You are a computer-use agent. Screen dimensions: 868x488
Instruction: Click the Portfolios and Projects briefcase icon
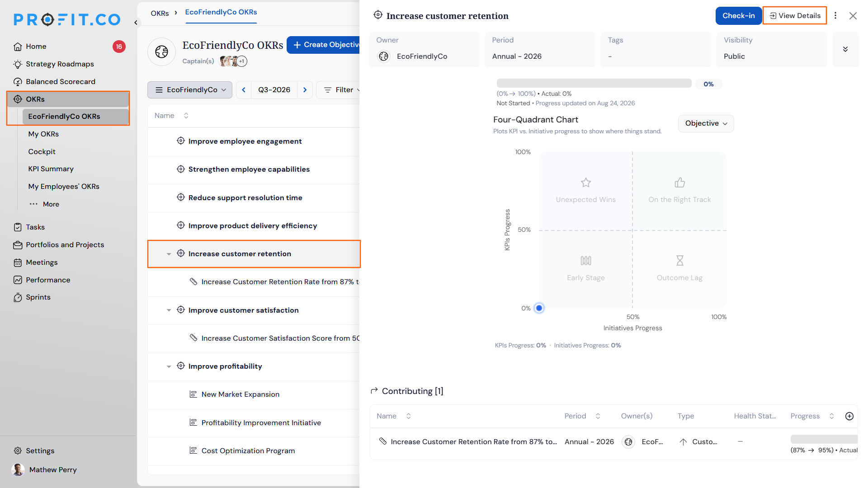(18, 245)
